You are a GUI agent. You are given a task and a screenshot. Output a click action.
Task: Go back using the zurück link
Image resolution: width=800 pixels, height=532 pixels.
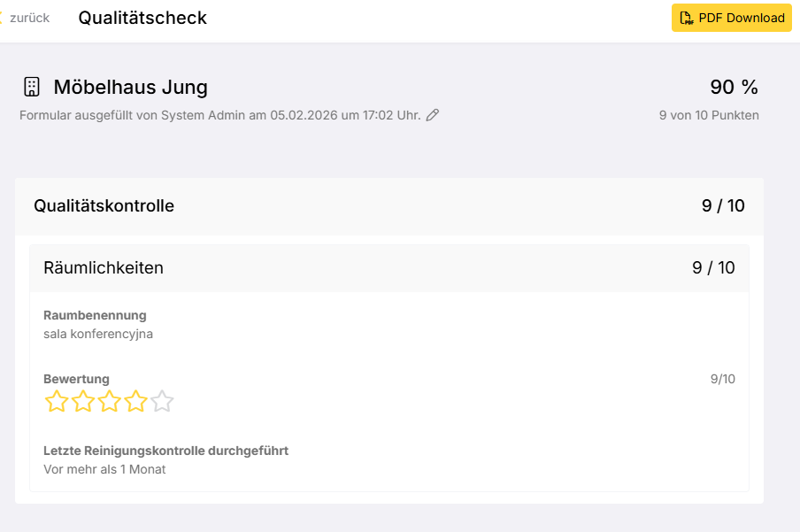tap(28, 18)
